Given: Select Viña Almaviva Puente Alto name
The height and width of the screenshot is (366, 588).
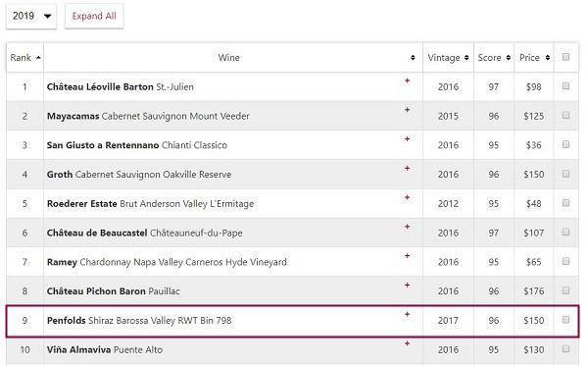Looking at the screenshot, I should pos(105,350).
